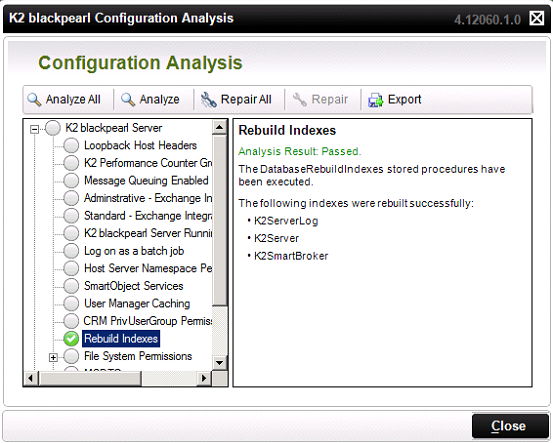
Task: Click the version number 4.12060.1.0
Action: [487, 20]
